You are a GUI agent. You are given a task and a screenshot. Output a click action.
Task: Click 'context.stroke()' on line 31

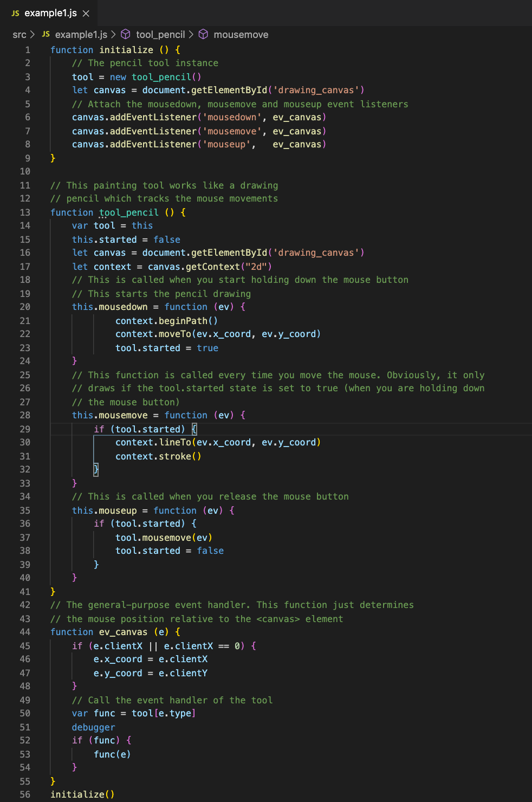tap(159, 456)
